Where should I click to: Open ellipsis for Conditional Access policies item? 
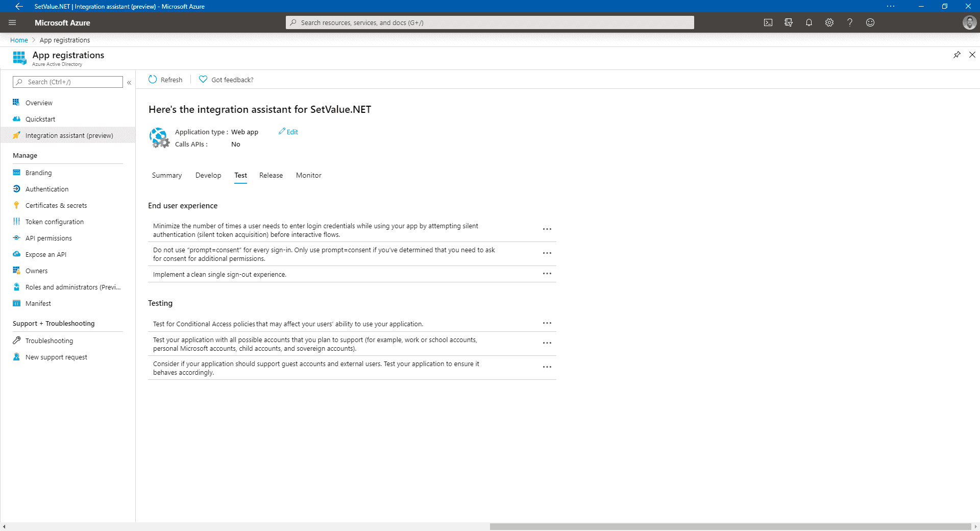point(547,323)
